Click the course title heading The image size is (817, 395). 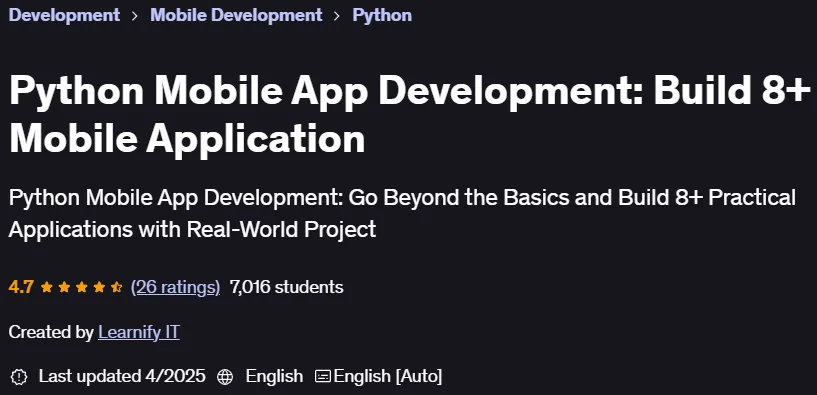(410, 115)
